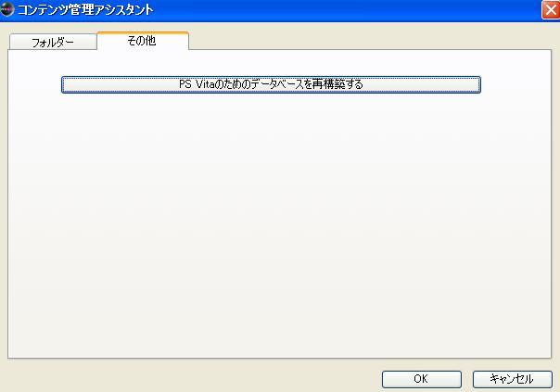Click the application icon in the title bar

point(6,9)
